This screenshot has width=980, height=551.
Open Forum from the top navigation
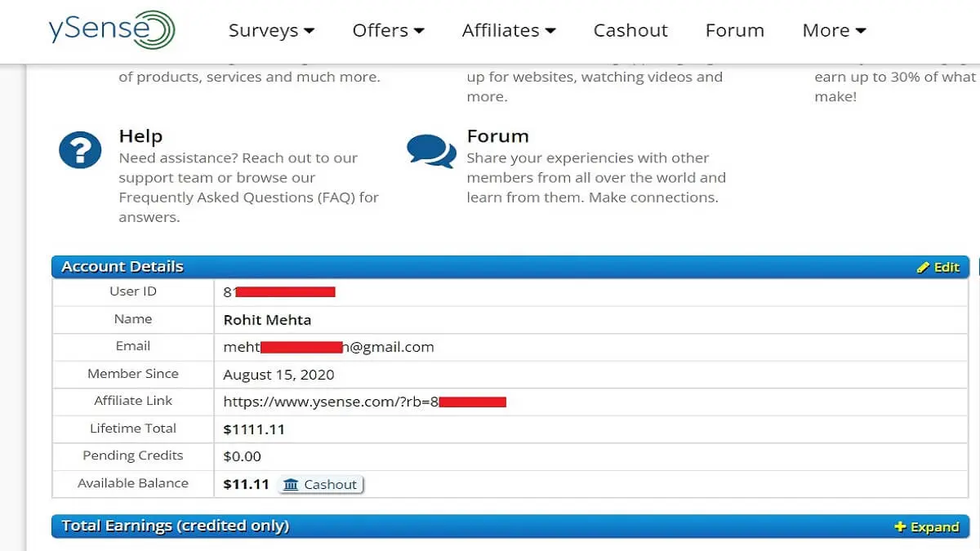coord(734,31)
